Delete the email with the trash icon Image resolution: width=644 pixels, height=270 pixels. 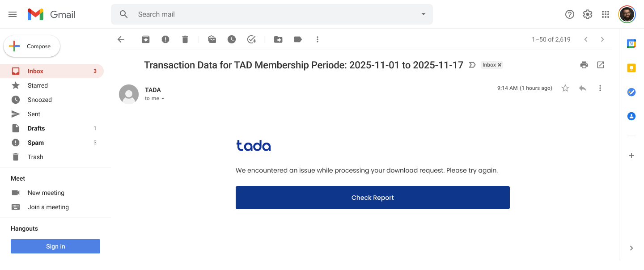[x=185, y=39]
